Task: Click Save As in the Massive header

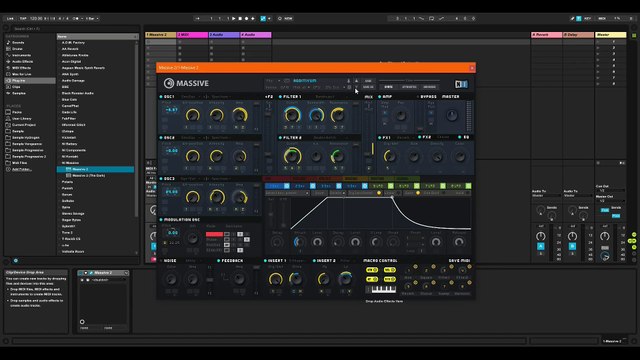Action: [368, 87]
